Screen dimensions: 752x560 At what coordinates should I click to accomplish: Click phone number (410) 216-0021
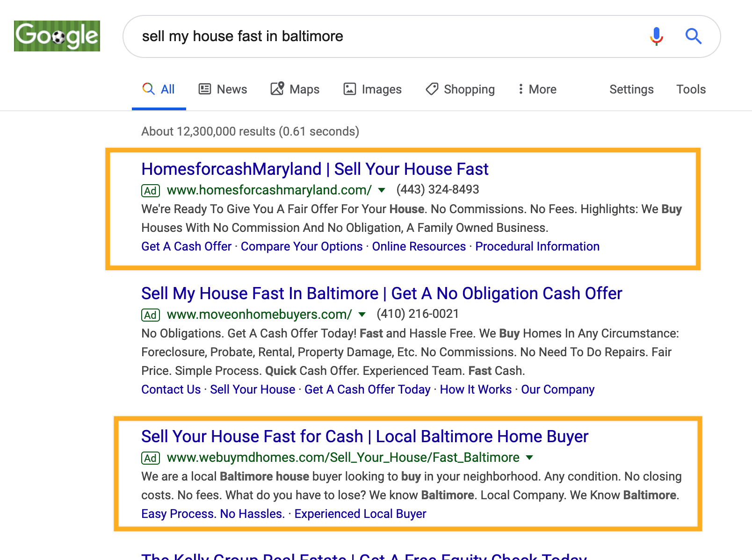point(418,314)
